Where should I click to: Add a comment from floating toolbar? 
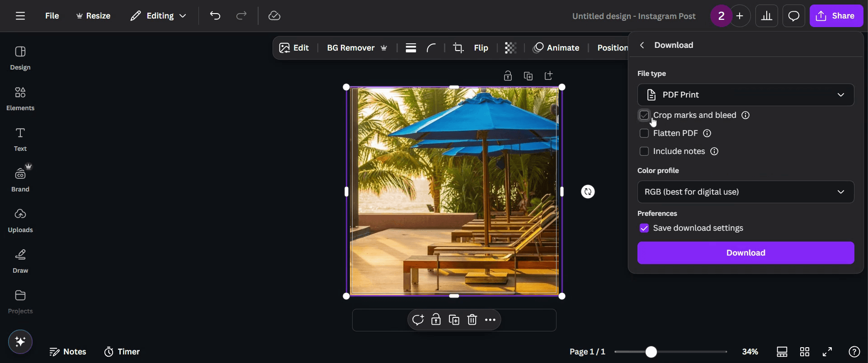coord(418,320)
